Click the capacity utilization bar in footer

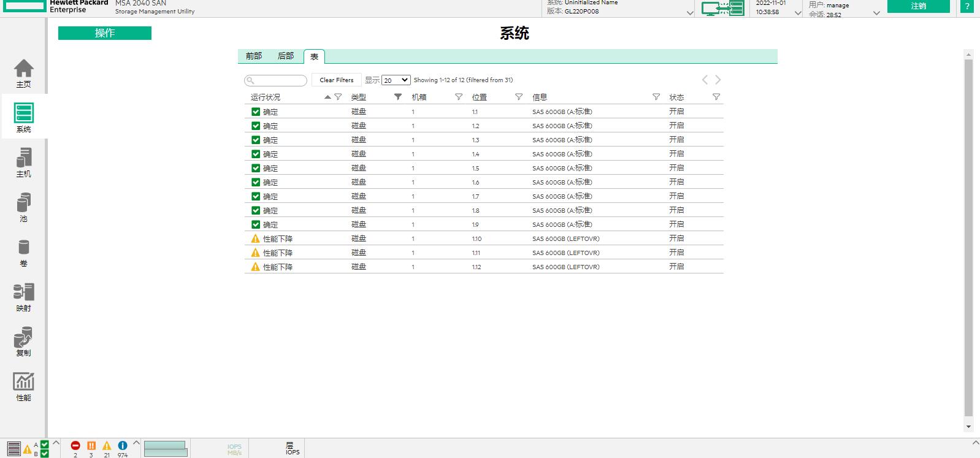pos(165,448)
